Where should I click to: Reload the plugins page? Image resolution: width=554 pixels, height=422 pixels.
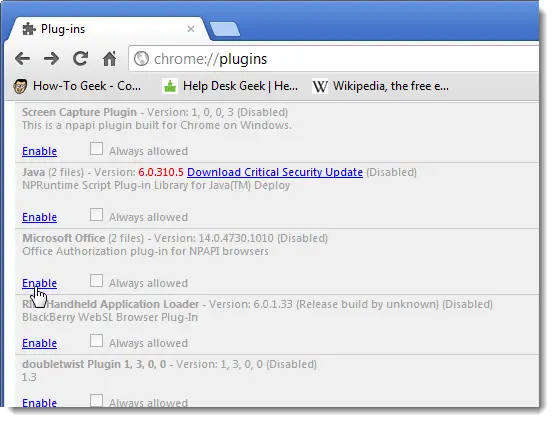[x=81, y=58]
